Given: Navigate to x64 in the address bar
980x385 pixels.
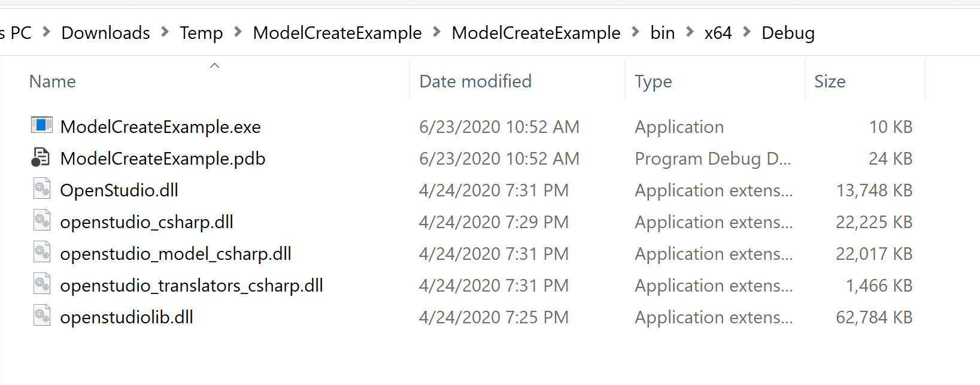Looking at the screenshot, I should coord(718,33).
